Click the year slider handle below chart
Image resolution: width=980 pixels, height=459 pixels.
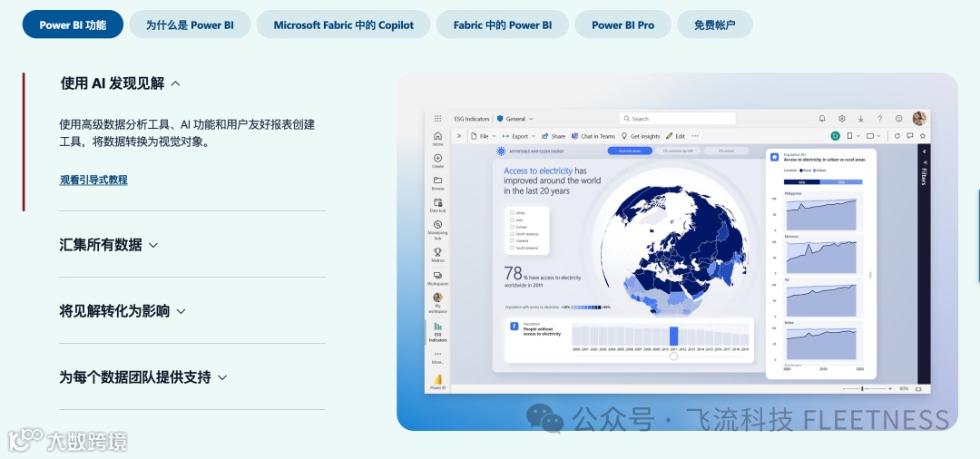point(673,356)
